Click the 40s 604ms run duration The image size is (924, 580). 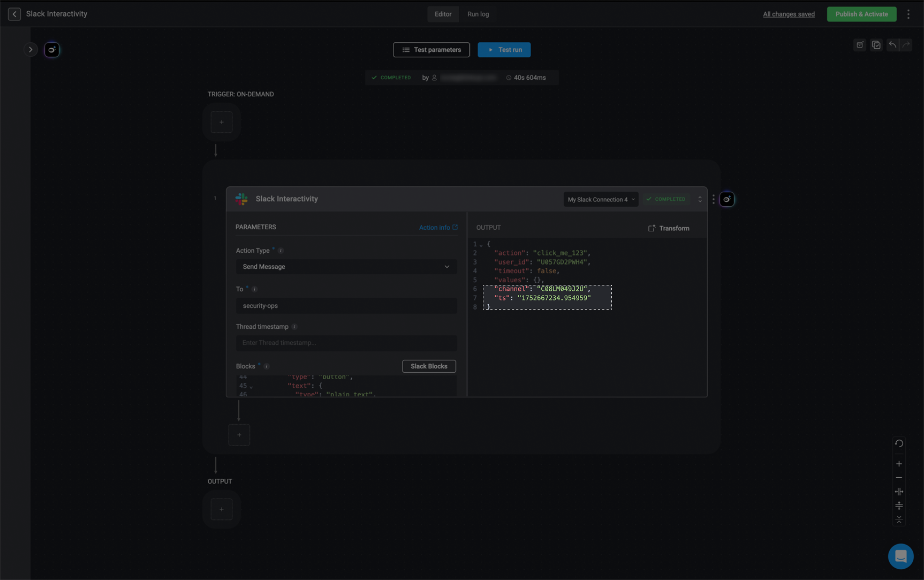pyautogui.click(x=526, y=78)
